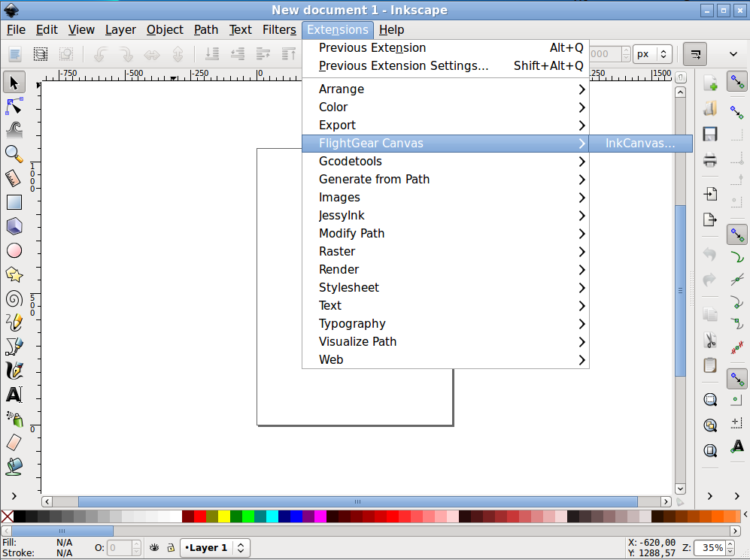Select the Eraser tool

click(x=14, y=443)
